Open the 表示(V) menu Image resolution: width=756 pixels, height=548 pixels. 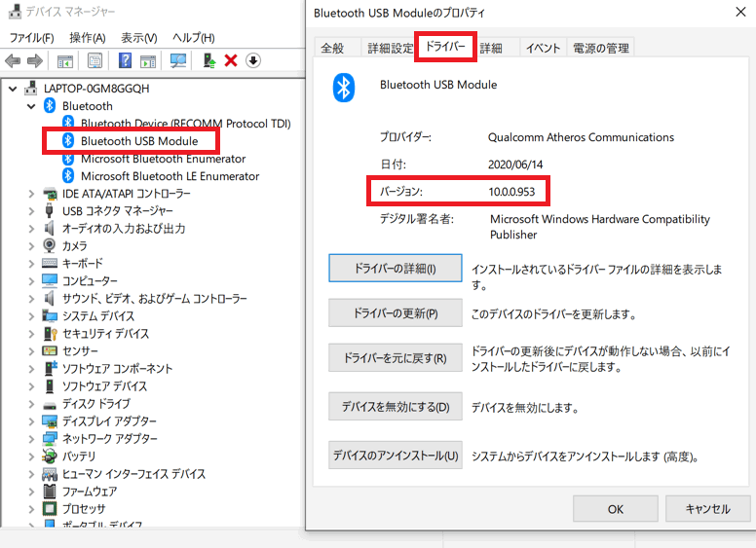tap(139, 38)
